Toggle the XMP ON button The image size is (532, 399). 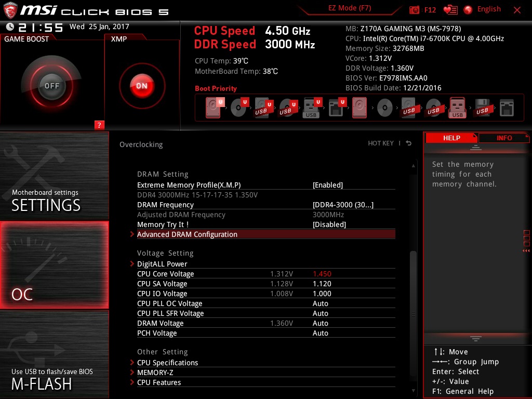point(142,86)
